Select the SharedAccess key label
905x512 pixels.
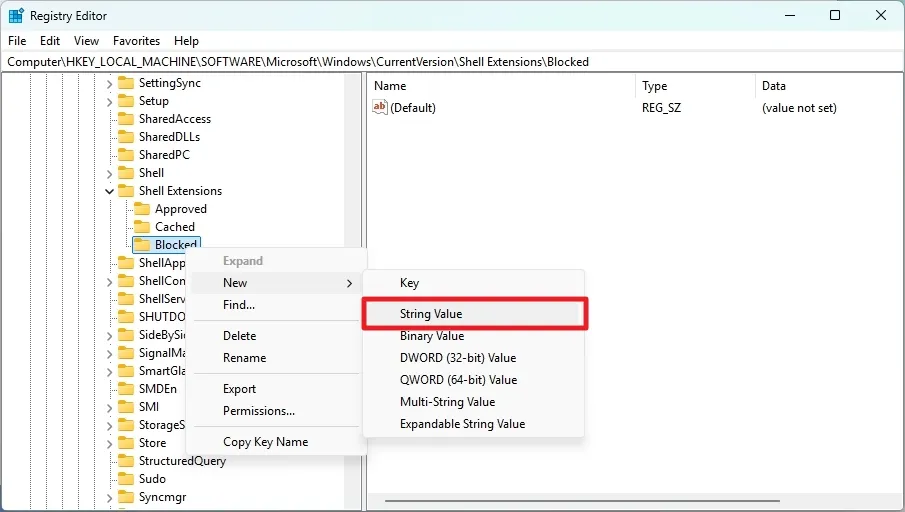(175, 119)
